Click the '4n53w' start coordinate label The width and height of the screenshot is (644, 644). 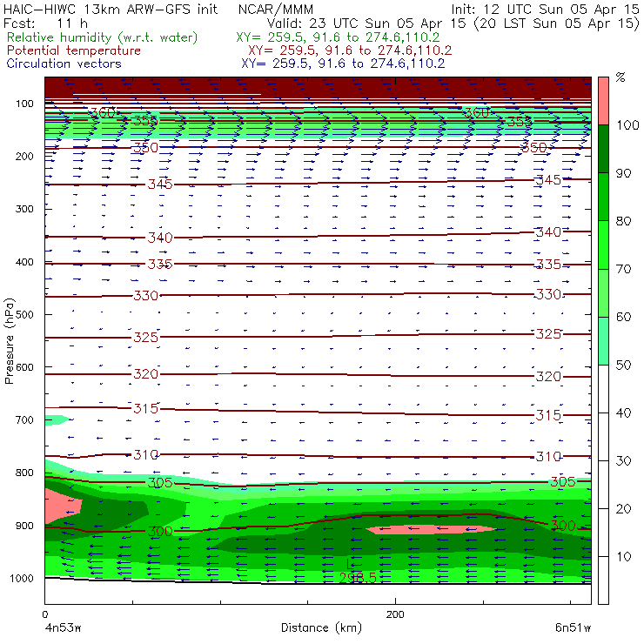point(63,627)
